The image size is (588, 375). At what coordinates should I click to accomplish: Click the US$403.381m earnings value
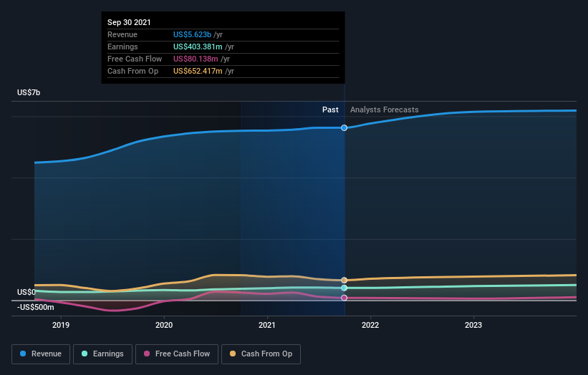[198, 47]
